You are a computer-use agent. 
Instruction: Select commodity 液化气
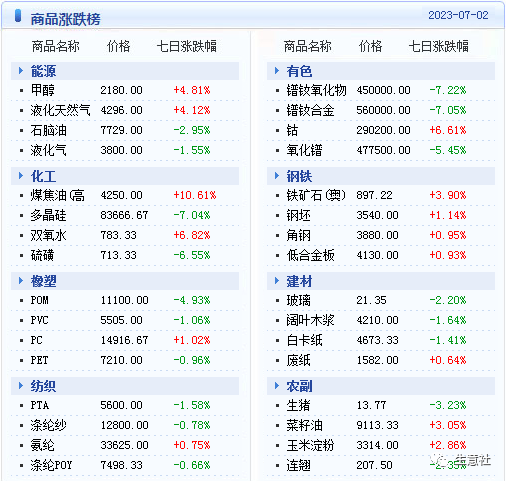(48, 150)
